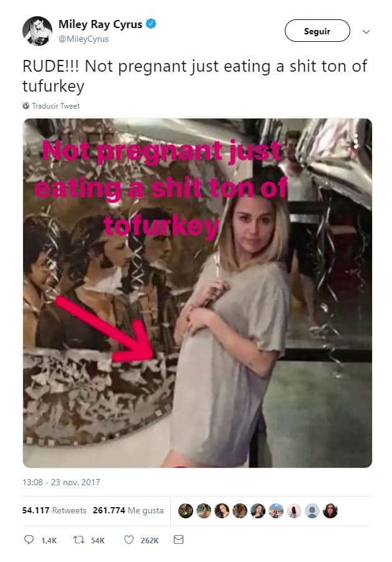Image resolution: width=392 pixels, height=562 pixels.
Task: Click the globe icon next to Traducir Tweet
Action: [26, 106]
